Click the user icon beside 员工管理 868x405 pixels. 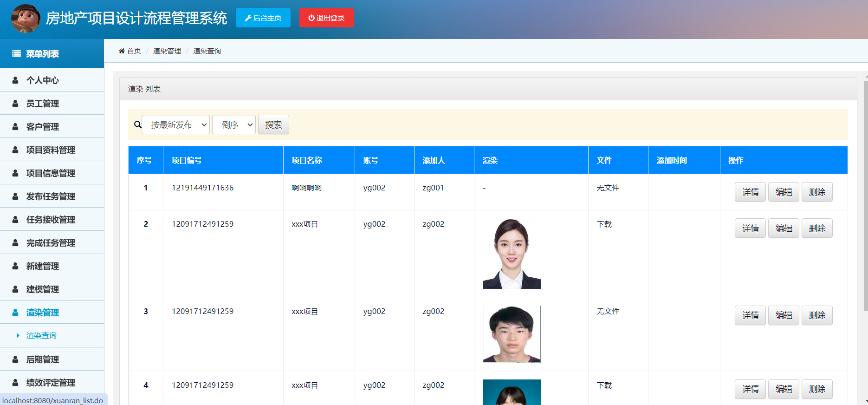[x=15, y=103]
